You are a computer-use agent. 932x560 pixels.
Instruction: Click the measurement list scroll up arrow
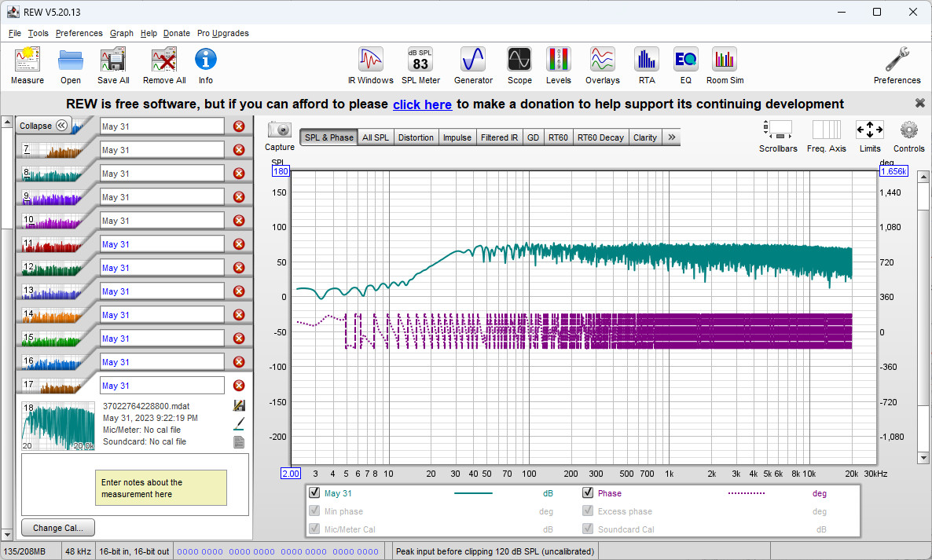pyautogui.click(x=6, y=122)
